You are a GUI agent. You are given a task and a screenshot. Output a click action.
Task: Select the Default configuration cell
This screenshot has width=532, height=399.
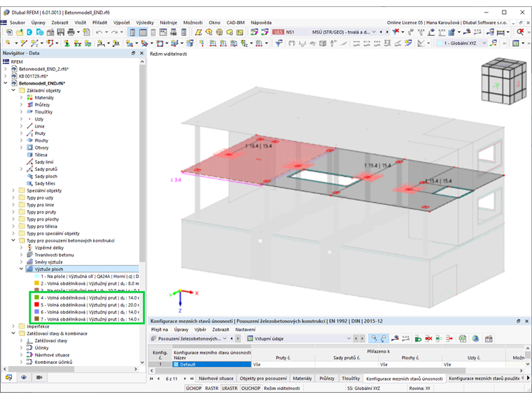coord(212,365)
